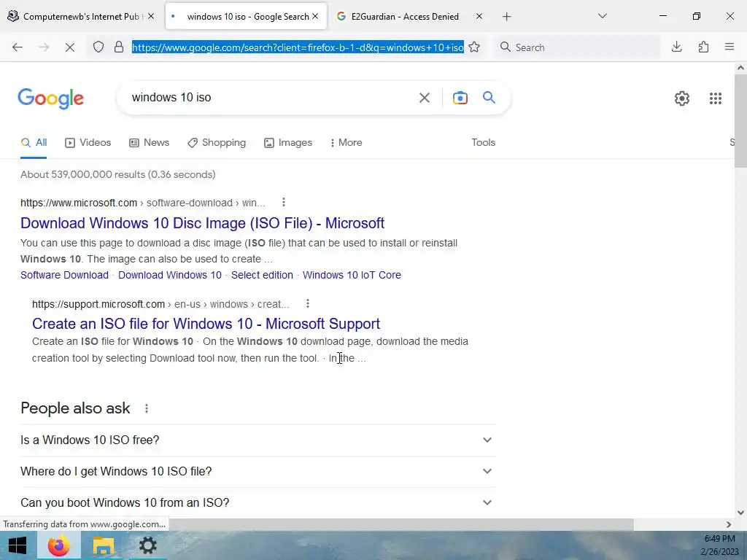Go back to the previous page

point(18,47)
